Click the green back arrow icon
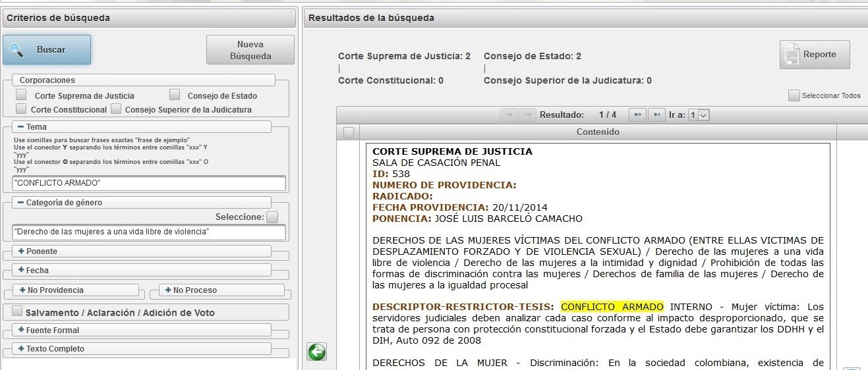 tap(316, 352)
